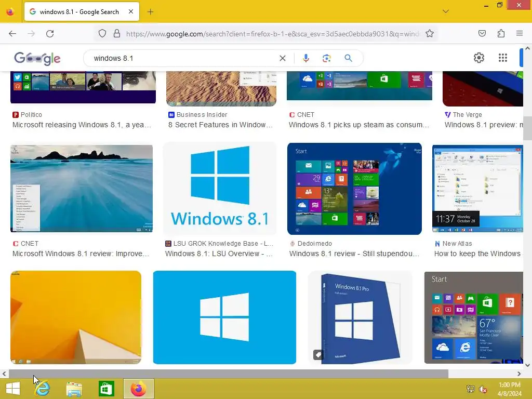532x399 pixels.
Task: Open a new tab with the plus button
Action: click(150, 12)
